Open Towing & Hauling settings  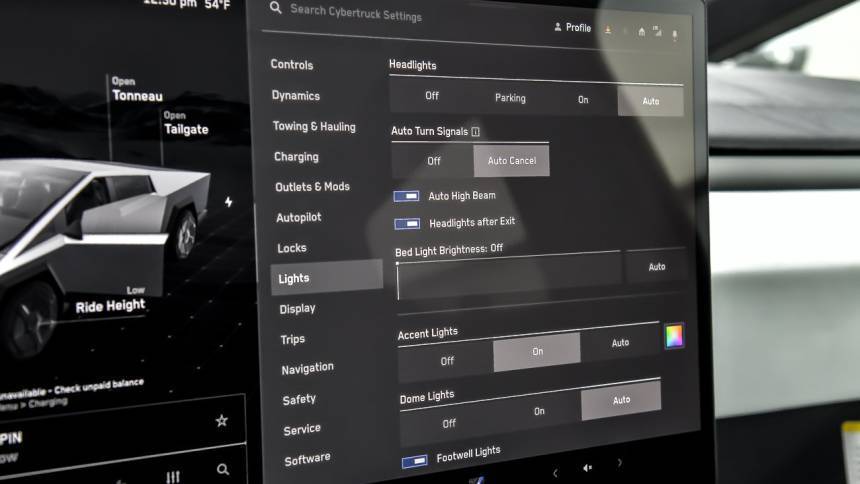314,126
